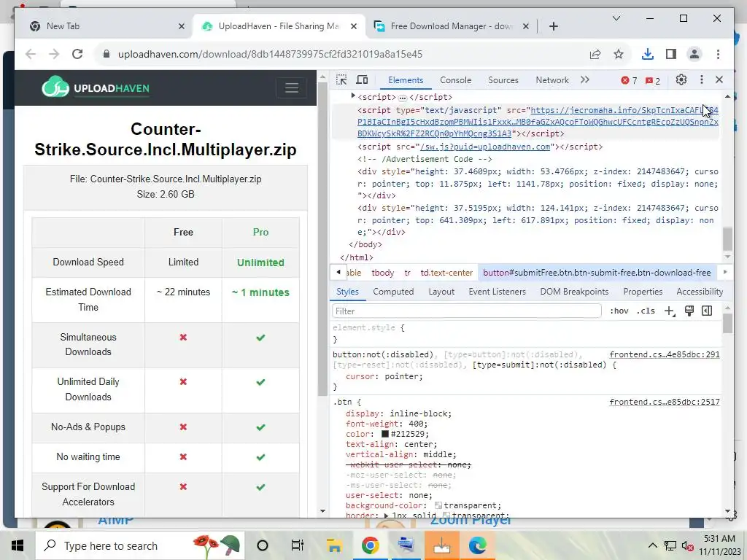The height and width of the screenshot is (560, 747).
Task: Open browser downloads icon
Action: click(648, 54)
